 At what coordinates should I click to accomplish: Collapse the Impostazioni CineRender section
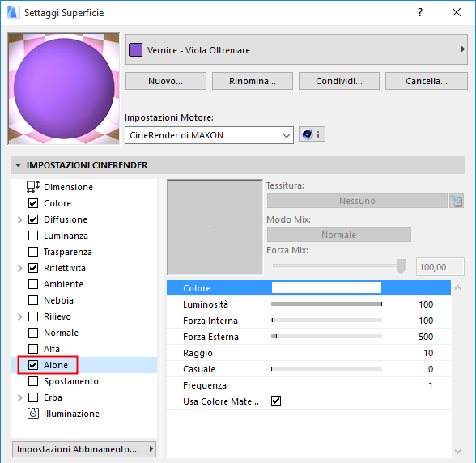[18, 165]
